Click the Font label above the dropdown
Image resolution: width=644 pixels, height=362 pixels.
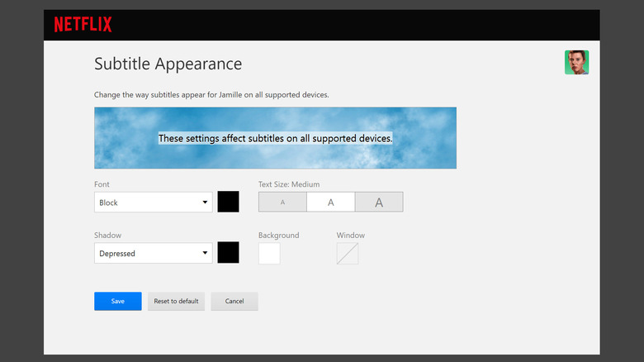click(102, 184)
